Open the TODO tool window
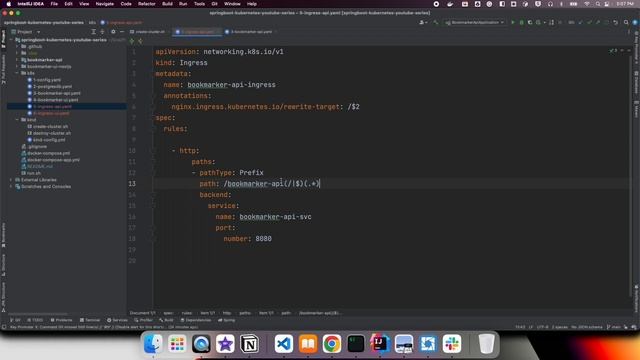Image resolution: width=640 pixels, height=360 pixels. (x=35, y=320)
